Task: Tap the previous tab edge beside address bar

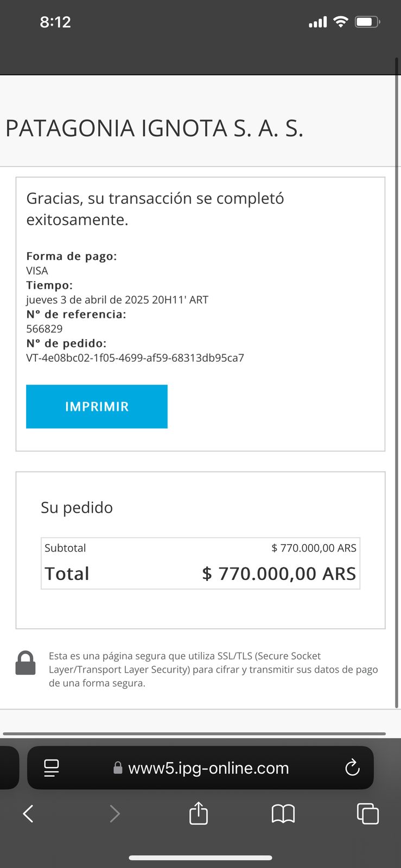Action: pos(9,768)
